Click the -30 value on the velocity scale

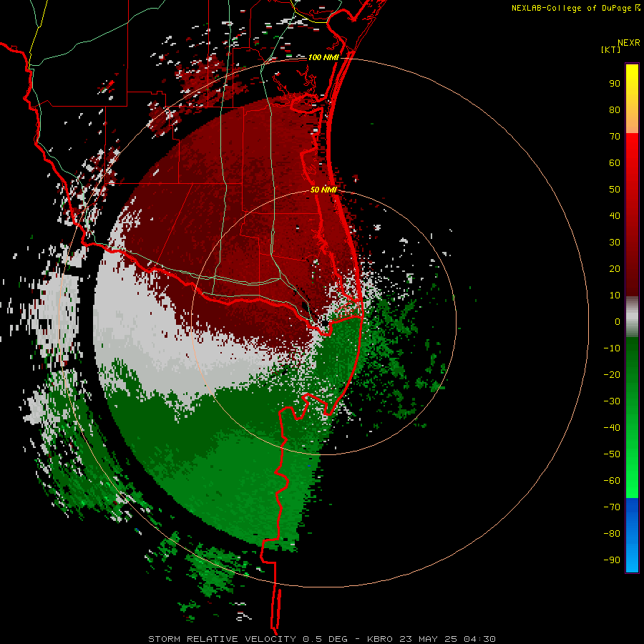(612, 401)
